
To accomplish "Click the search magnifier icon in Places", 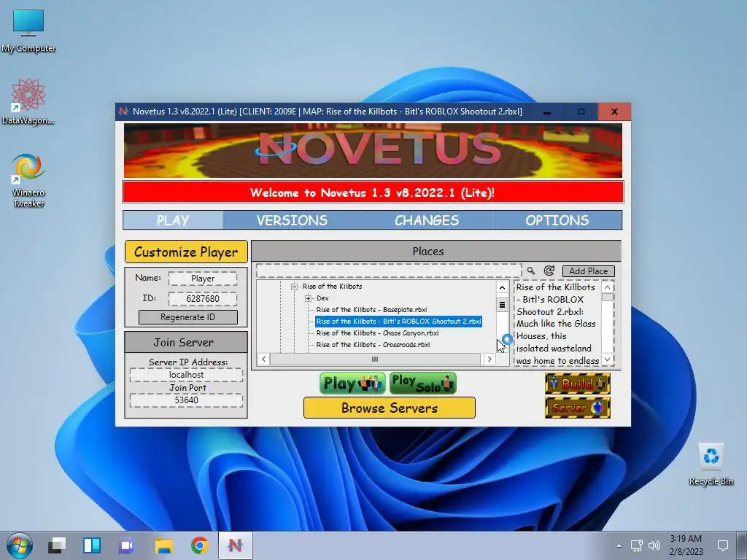I will [531, 271].
